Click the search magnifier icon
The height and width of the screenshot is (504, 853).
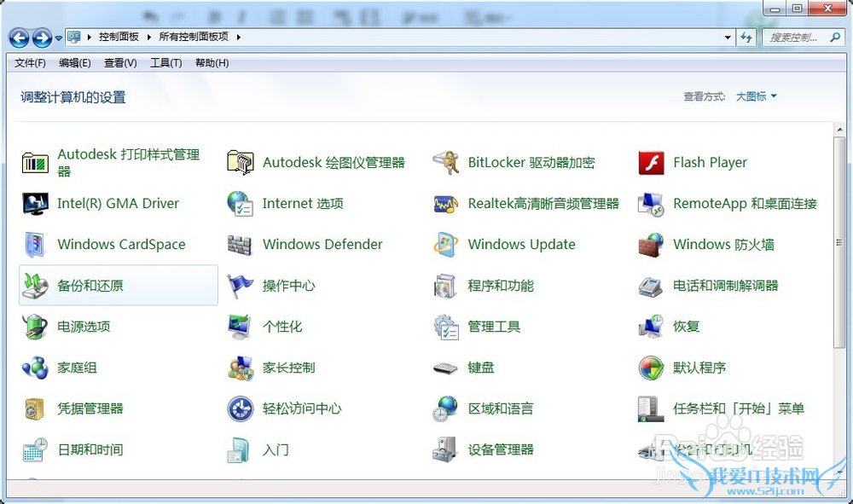click(x=835, y=38)
